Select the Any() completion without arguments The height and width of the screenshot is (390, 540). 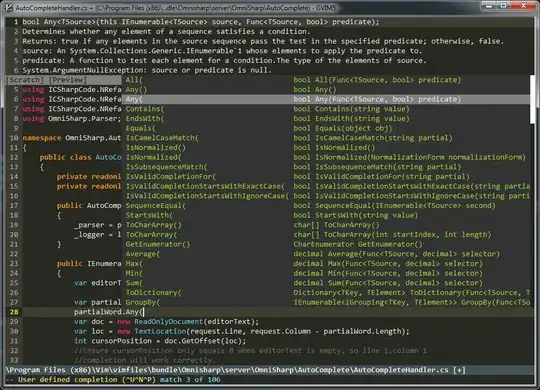point(326,90)
